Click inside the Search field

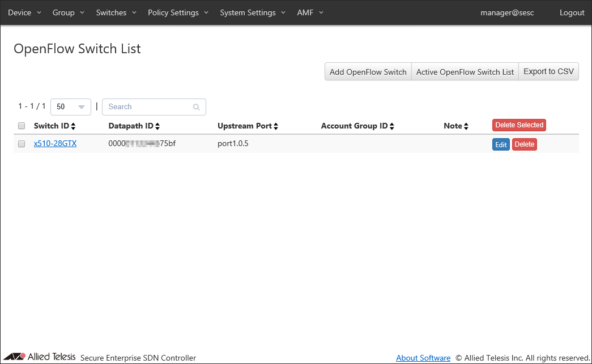click(148, 107)
